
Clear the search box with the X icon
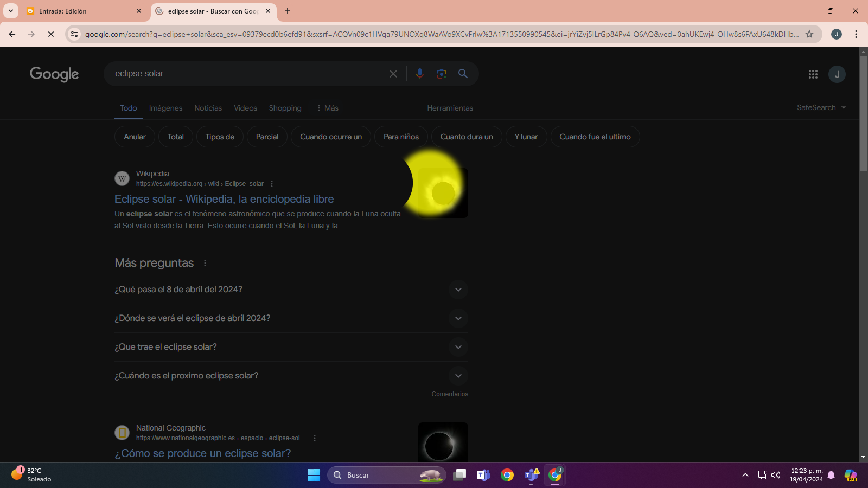click(393, 74)
